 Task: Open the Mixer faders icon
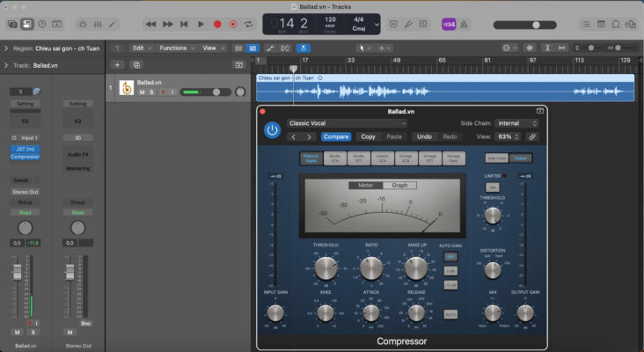tap(98, 25)
